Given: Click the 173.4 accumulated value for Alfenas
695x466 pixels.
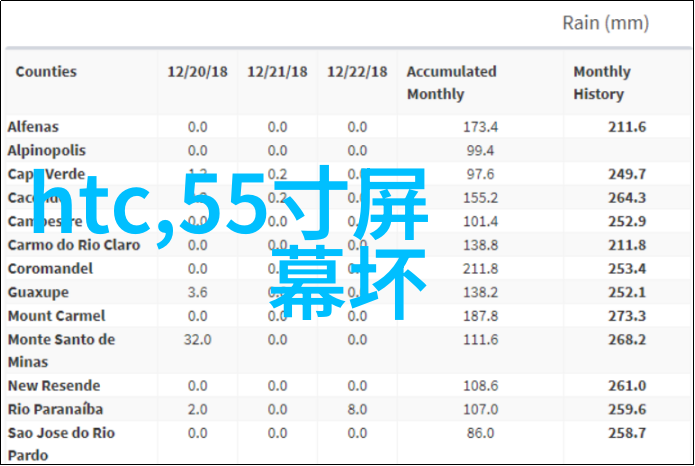Looking at the screenshot, I should pos(480,127).
